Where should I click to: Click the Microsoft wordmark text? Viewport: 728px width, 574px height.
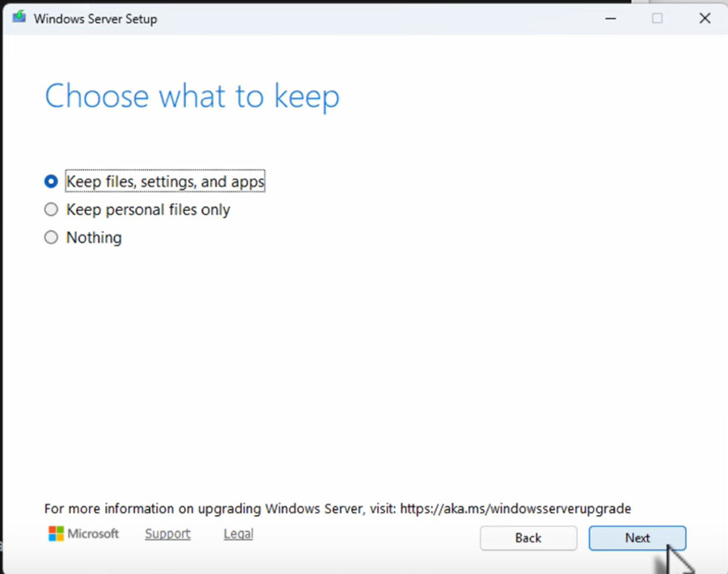(93, 534)
